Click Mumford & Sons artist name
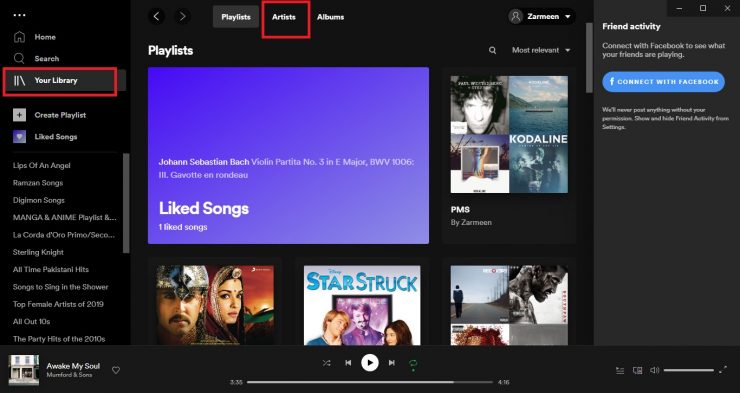This screenshot has height=393, width=740. [69, 375]
